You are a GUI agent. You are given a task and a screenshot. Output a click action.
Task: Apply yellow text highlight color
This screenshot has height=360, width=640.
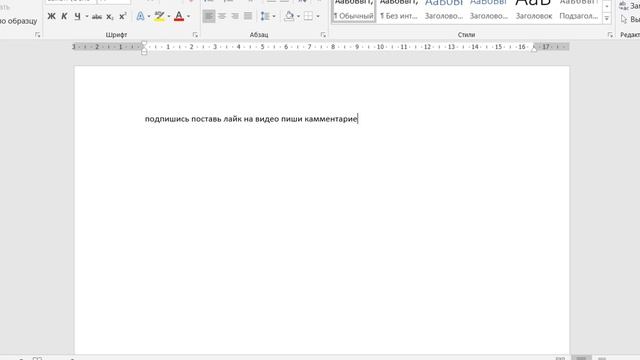[x=159, y=16]
